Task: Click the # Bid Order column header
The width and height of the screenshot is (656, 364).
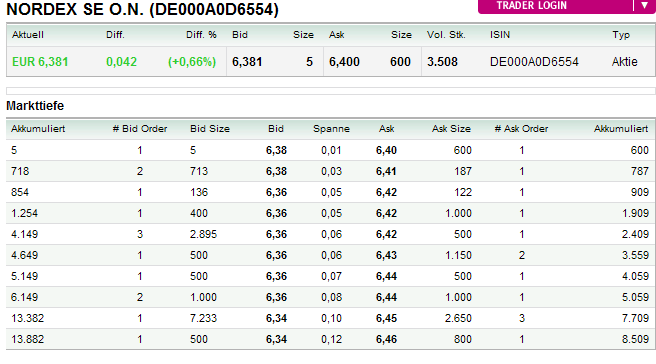Action: 140,129
